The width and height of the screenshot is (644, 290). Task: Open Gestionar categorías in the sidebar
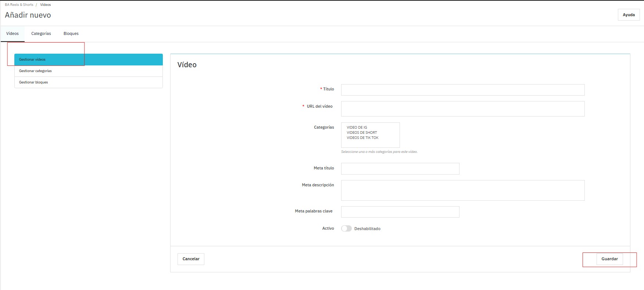tap(88, 71)
